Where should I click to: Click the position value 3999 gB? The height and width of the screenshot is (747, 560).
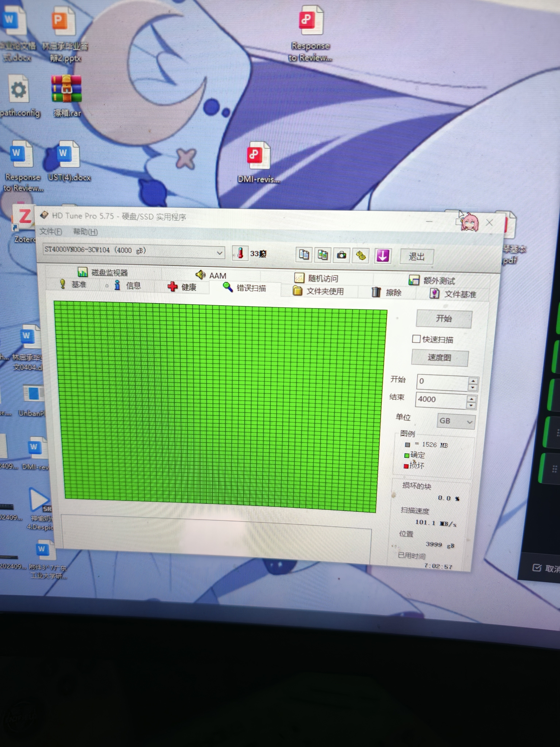tap(440, 544)
